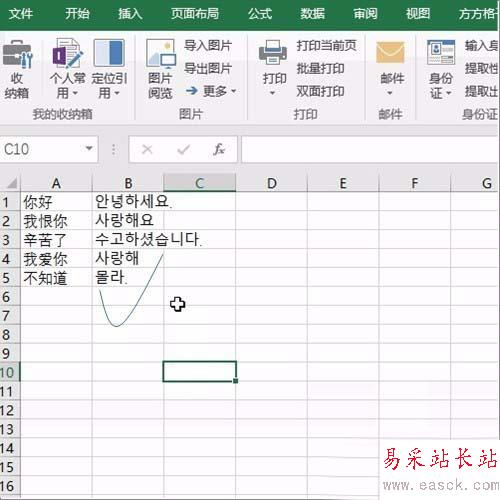
Task: Click into the formula bar input
Action: (x=369, y=149)
